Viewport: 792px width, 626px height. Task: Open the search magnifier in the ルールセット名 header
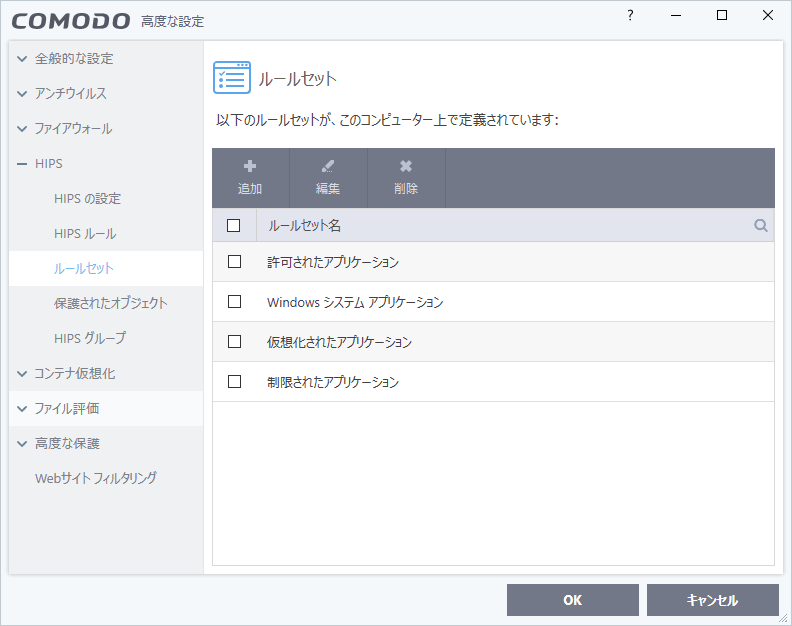click(761, 226)
